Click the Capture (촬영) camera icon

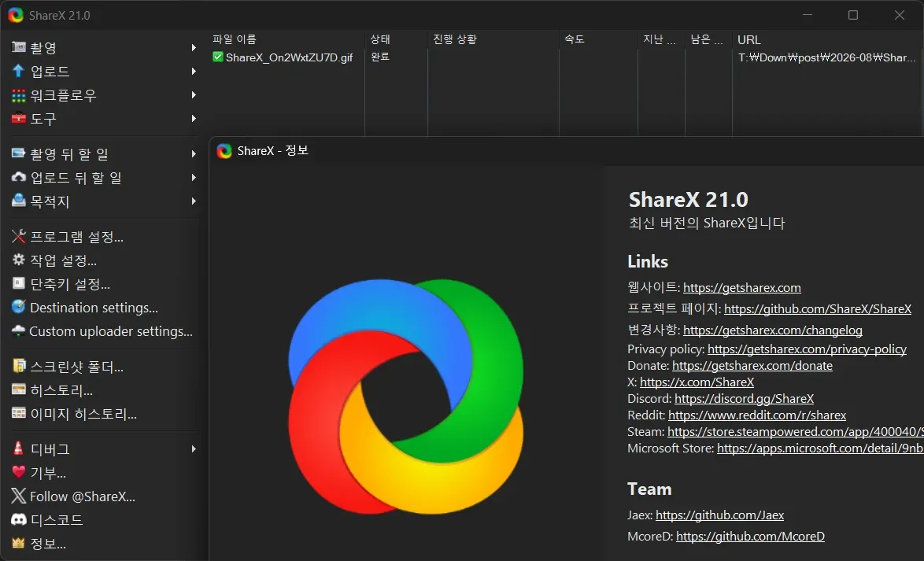coord(19,47)
